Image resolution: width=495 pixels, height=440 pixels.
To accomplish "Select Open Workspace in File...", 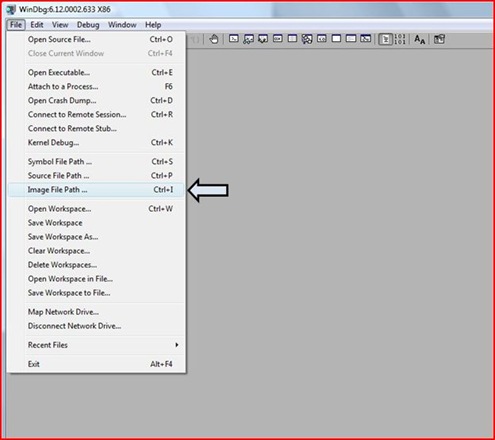I will click(x=96, y=279).
